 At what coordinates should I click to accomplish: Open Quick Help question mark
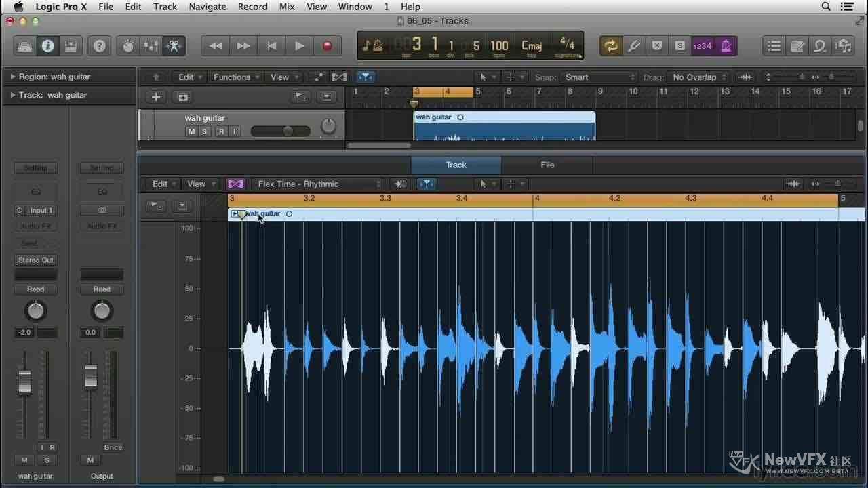click(100, 46)
